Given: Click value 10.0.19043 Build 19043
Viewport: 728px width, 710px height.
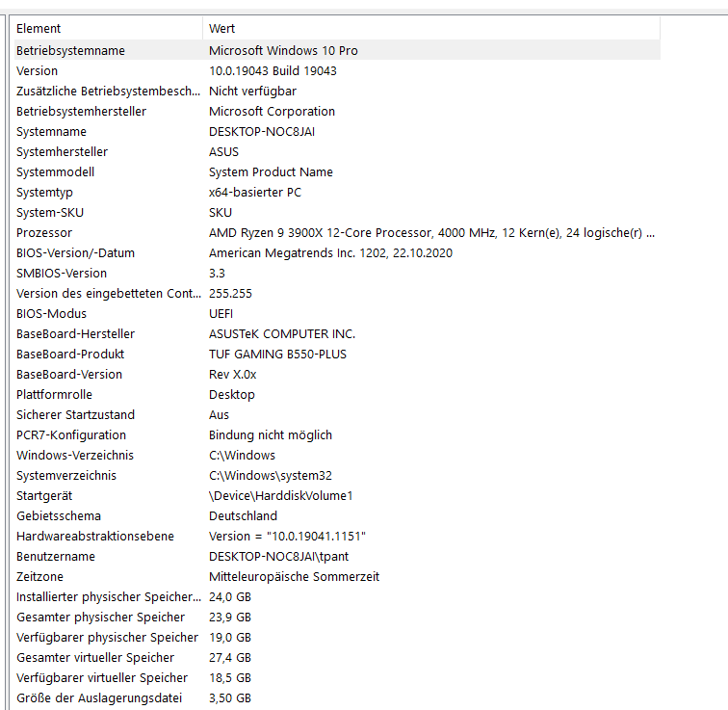Looking at the screenshot, I should click(x=273, y=70).
